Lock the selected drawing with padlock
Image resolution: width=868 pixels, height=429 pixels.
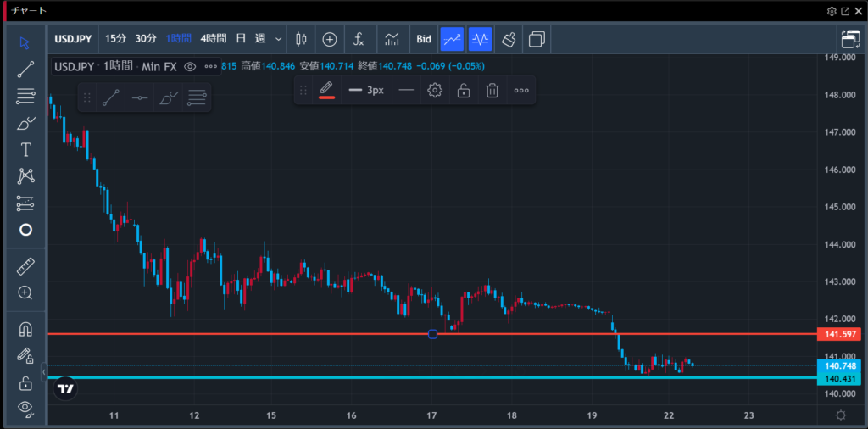tap(464, 90)
